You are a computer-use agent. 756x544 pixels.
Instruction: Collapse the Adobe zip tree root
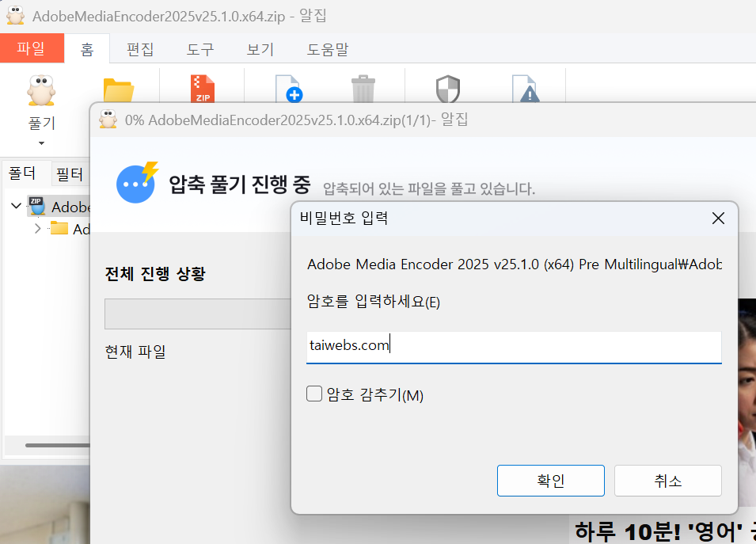pyautogui.click(x=16, y=206)
